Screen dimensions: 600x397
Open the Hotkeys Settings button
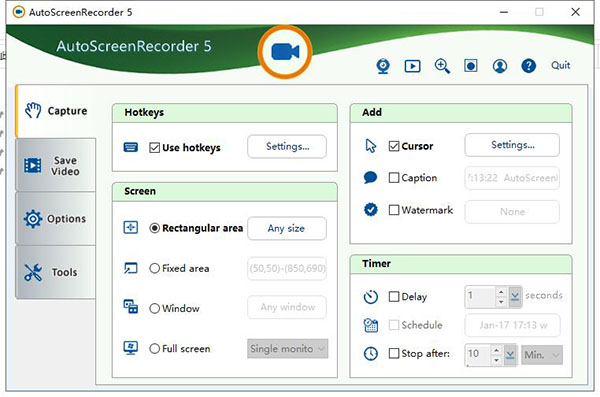(287, 146)
